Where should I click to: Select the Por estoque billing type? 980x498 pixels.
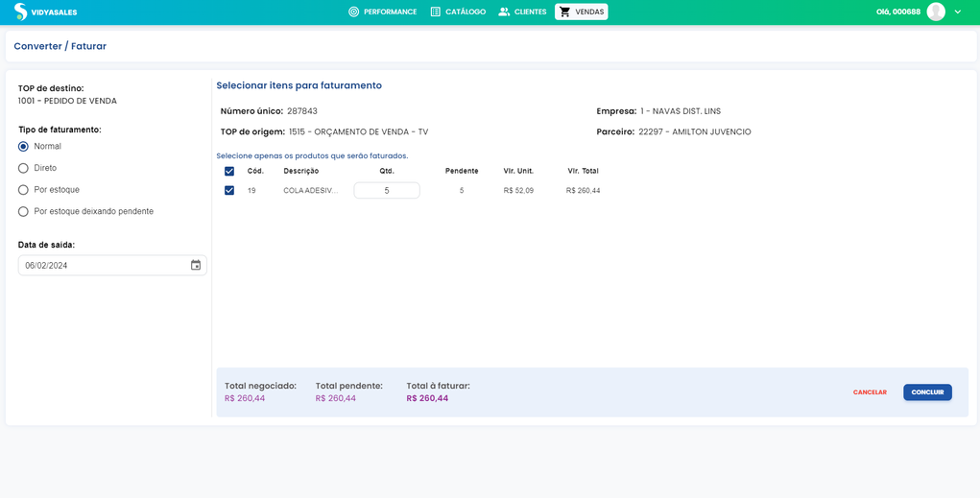[x=24, y=190]
